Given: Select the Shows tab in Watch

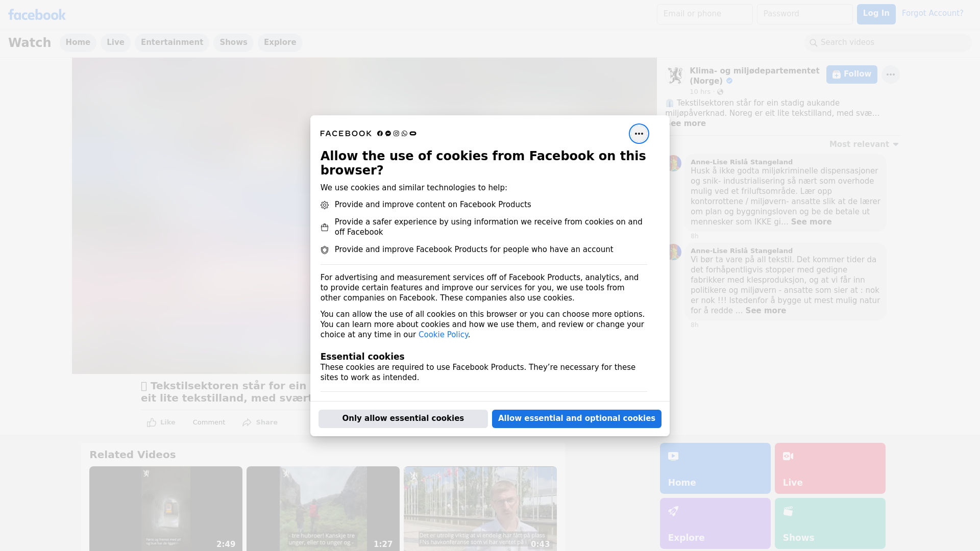Looking at the screenshot, I should (233, 42).
